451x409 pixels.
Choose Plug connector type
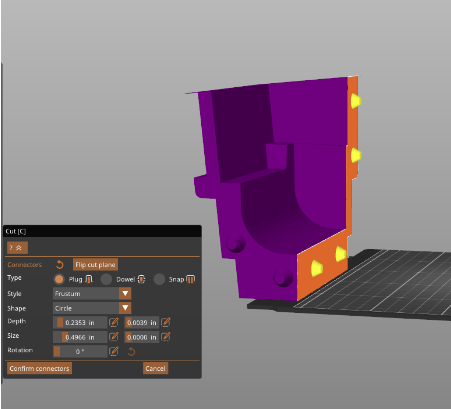[x=59, y=279]
